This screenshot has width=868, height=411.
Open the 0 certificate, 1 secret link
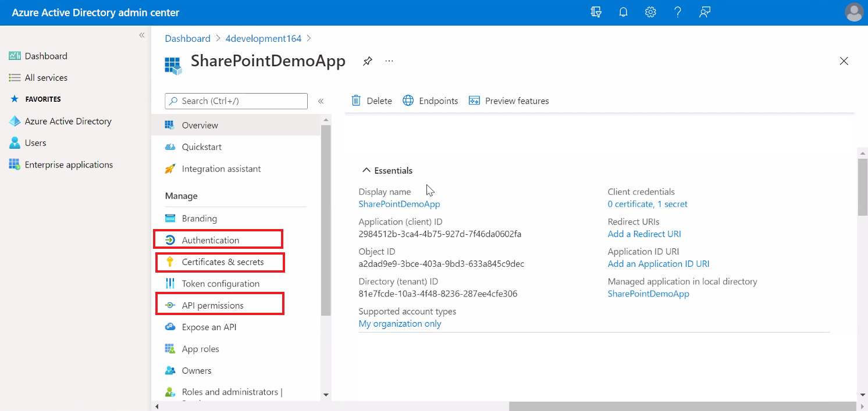(647, 204)
